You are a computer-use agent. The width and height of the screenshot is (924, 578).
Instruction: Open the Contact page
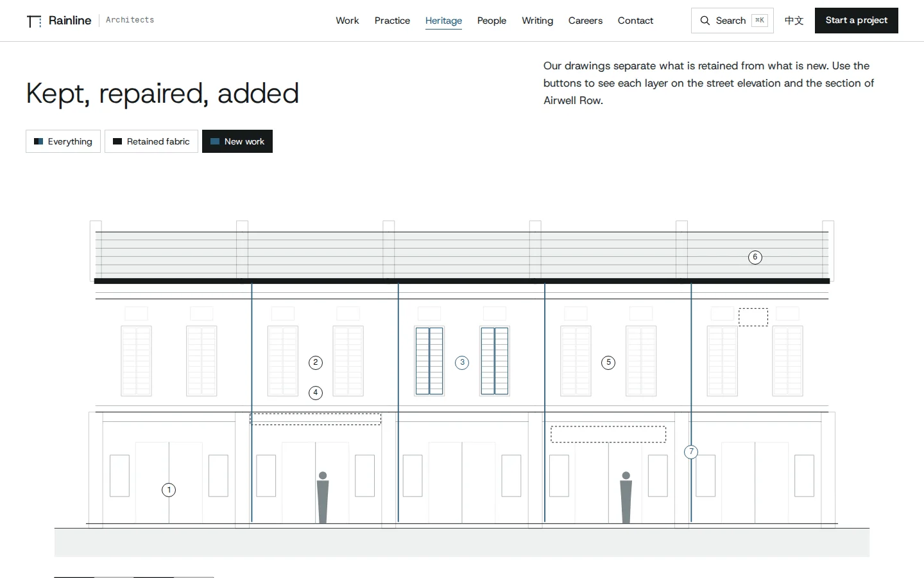tap(635, 21)
